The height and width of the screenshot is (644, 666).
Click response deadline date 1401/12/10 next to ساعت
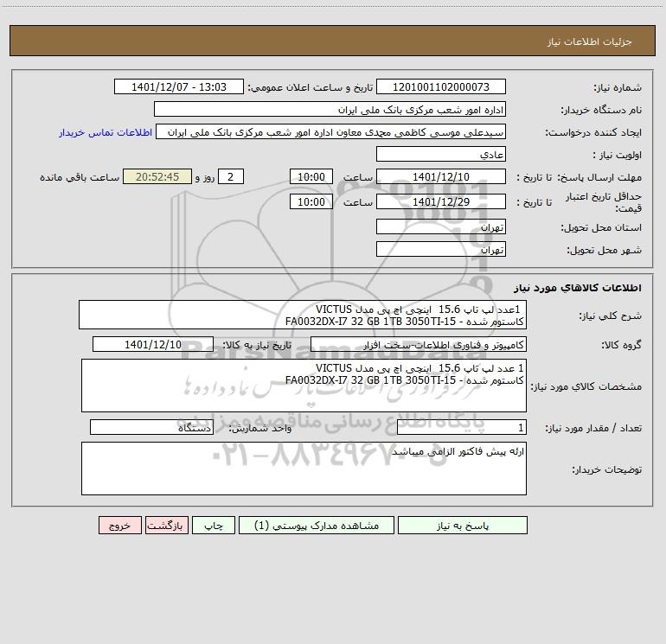tap(441, 176)
